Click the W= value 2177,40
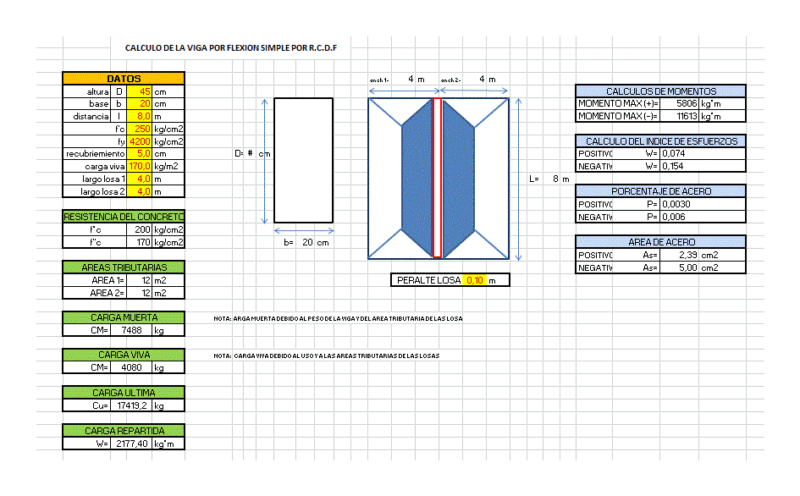Image resolution: width=800 pixels, height=496 pixels. pyautogui.click(x=131, y=443)
